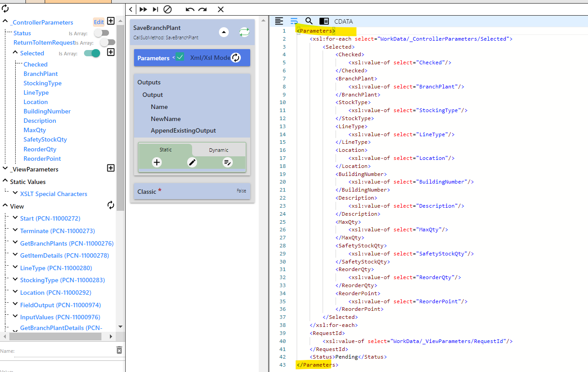Click the CDATA button

344,21
